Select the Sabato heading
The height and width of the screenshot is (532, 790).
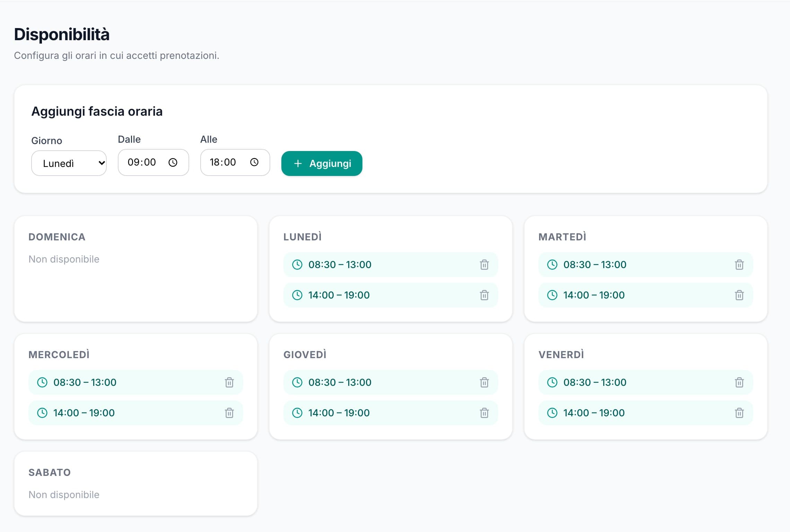[50, 472]
